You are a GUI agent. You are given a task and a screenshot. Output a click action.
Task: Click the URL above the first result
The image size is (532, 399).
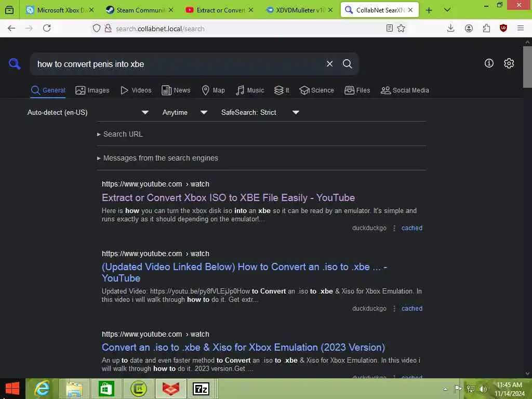coord(155,184)
